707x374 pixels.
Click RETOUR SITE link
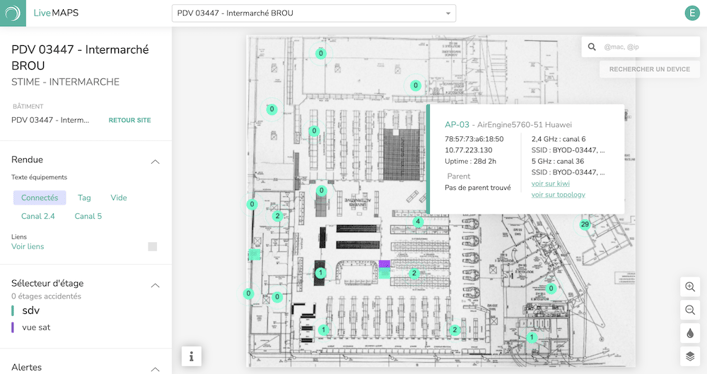[x=129, y=120]
